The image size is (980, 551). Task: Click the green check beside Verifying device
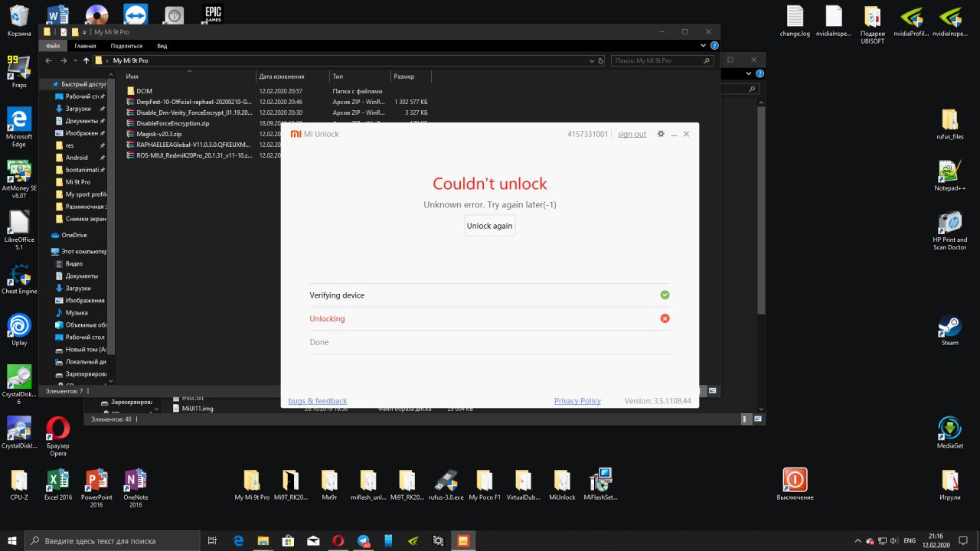(x=665, y=295)
